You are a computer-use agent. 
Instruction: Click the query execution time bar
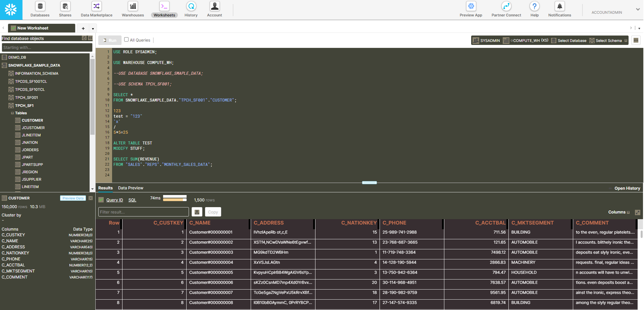175,198
